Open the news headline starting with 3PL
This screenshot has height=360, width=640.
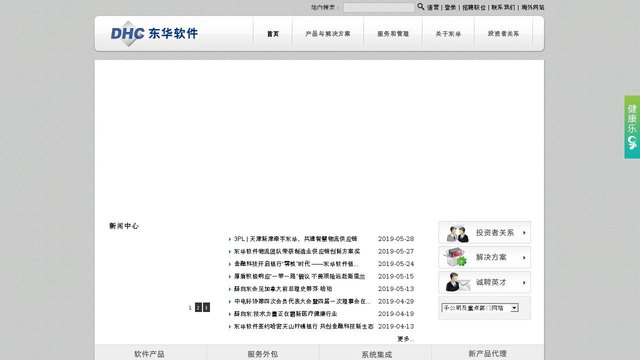[x=296, y=239]
